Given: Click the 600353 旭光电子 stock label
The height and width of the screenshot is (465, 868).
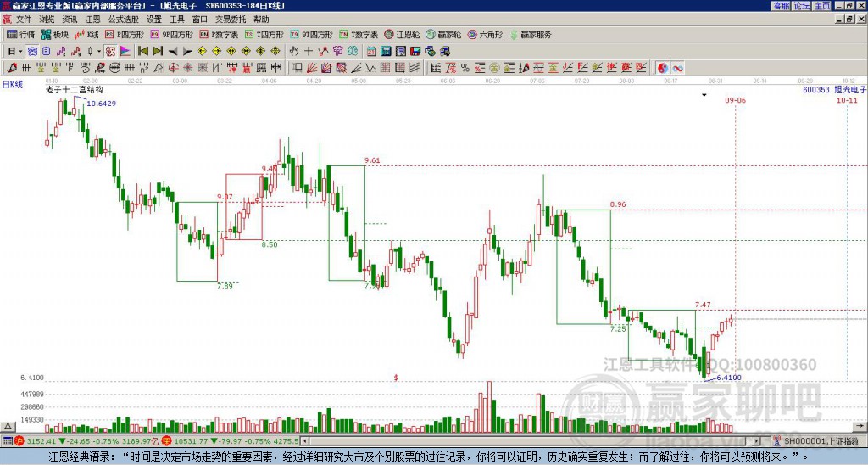Looking at the screenshot, I should click(x=834, y=89).
